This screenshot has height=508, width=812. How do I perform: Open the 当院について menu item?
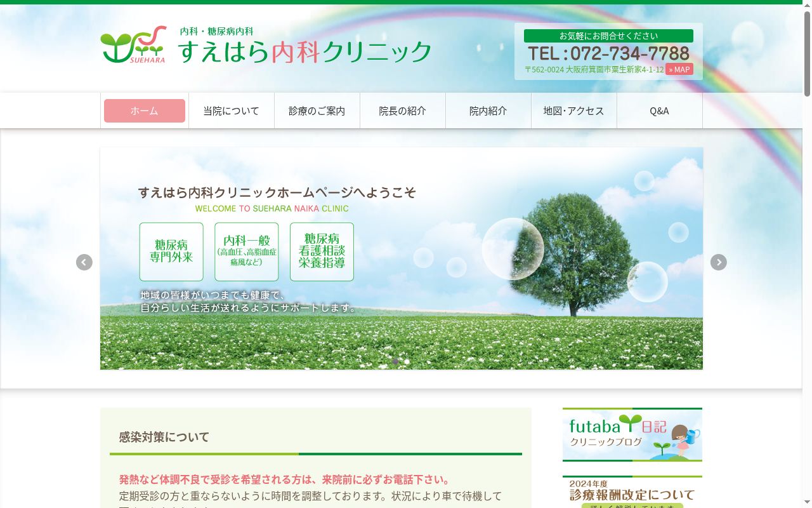(231, 110)
